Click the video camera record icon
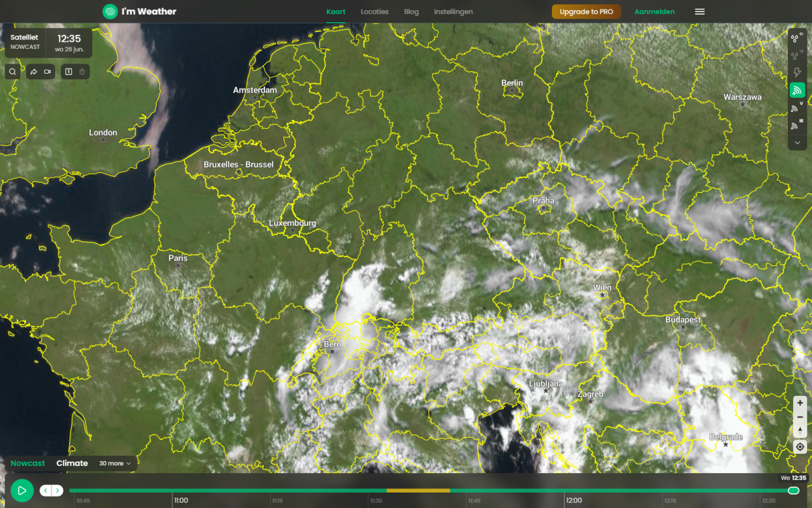Screen dimensions: 812x508 48,72
